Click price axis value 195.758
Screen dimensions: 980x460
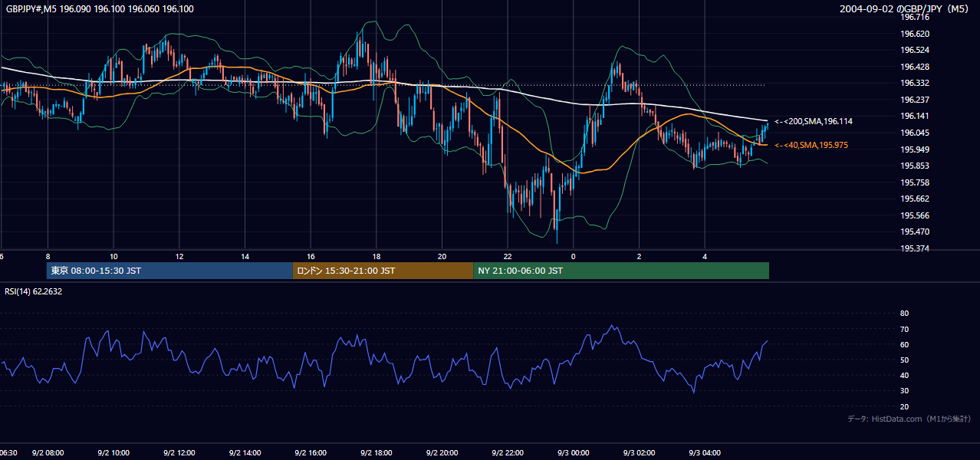(x=914, y=182)
